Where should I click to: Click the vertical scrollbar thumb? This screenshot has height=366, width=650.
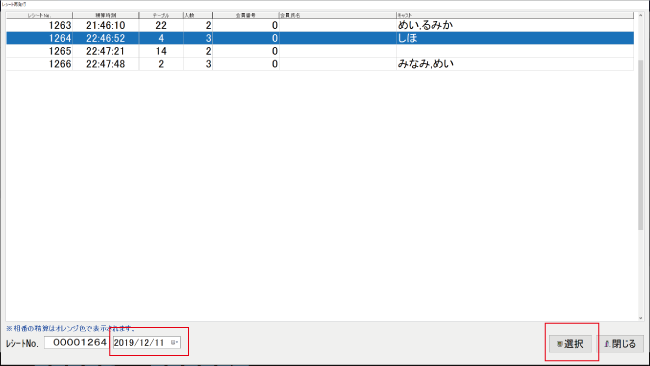tap(640, 145)
